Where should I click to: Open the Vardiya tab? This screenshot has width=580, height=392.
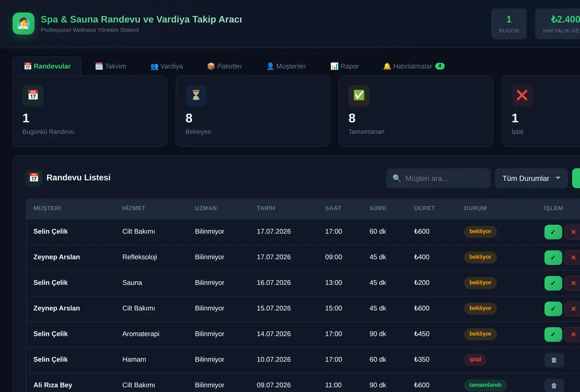point(167,66)
